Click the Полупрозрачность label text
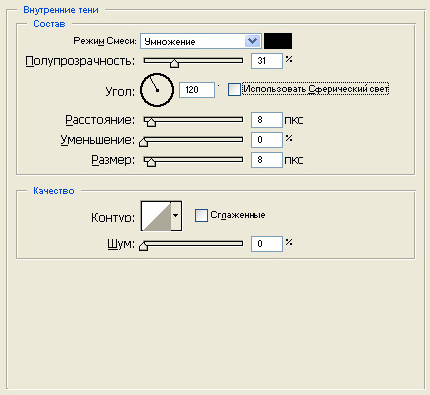The height and width of the screenshot is (395, 430). tap(80, 61)
